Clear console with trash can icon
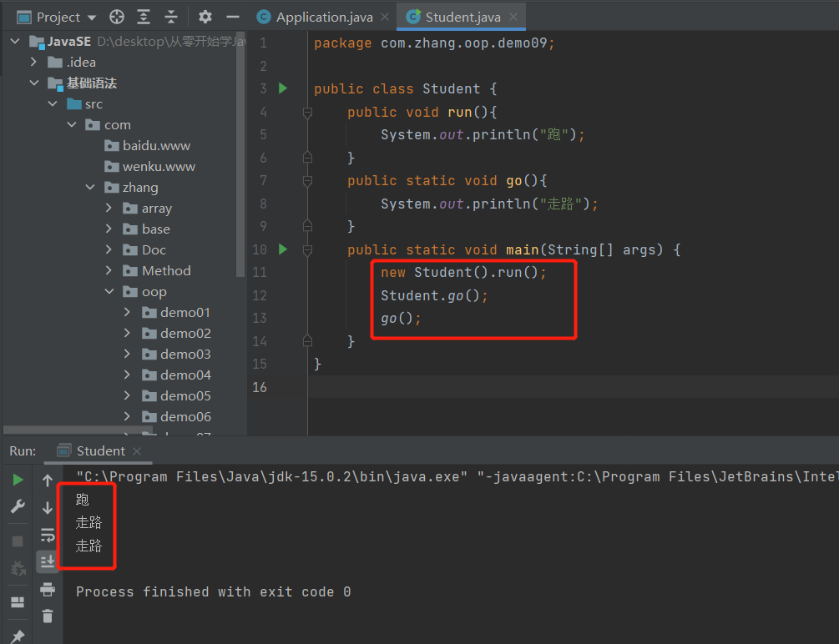This screenshot has height=644, width=839. 48,616
